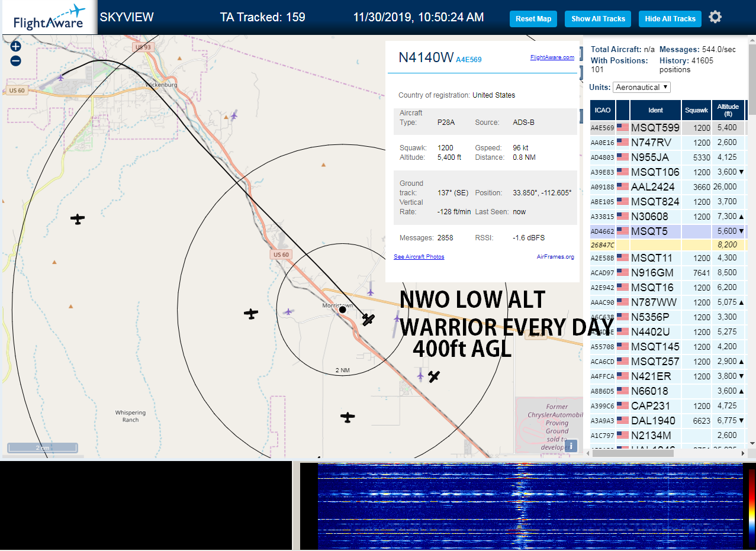Select the N5356P row
The image size is (756, 551).
click(x=668, y=317)
